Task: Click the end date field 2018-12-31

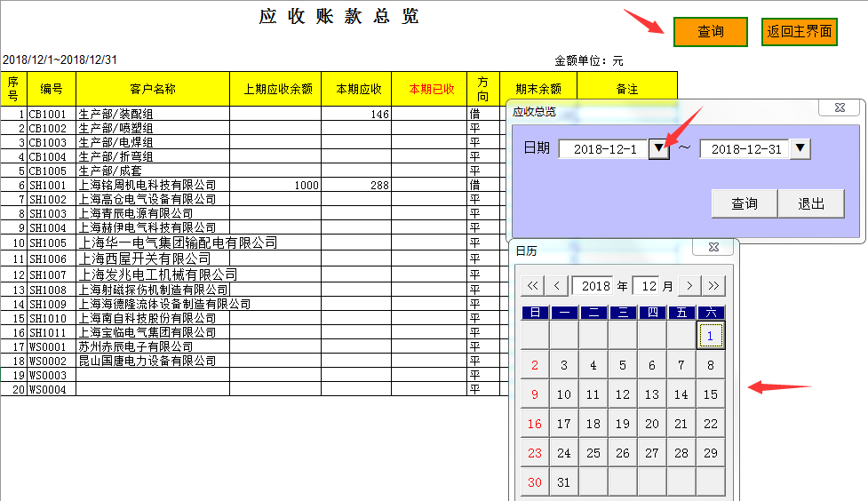Action: coord(745,149)
